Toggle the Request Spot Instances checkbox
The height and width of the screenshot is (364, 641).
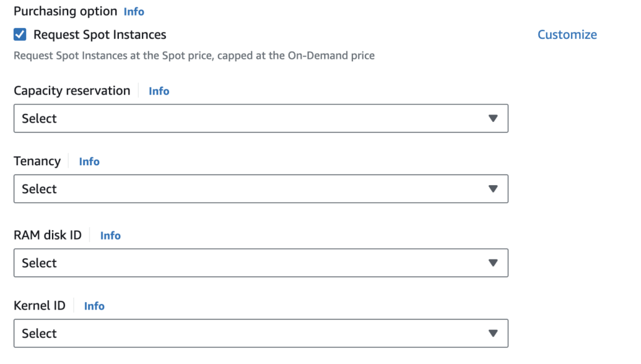pos(20,34)
